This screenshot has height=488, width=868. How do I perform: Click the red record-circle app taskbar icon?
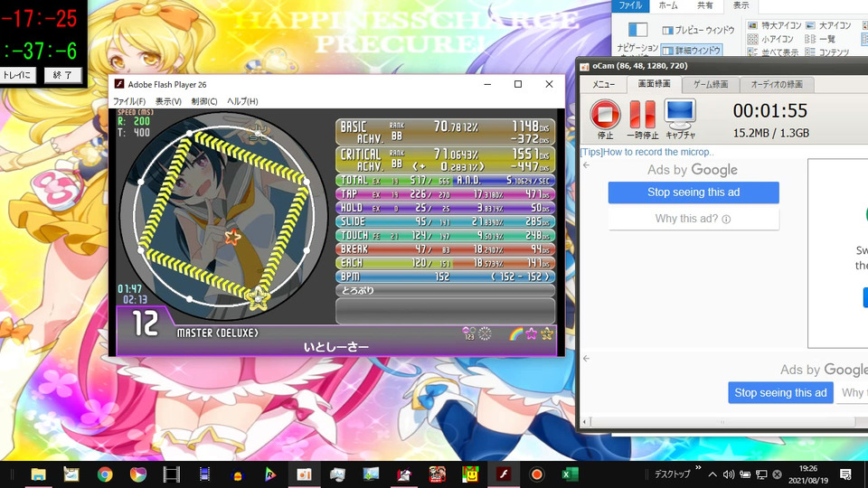536,474
